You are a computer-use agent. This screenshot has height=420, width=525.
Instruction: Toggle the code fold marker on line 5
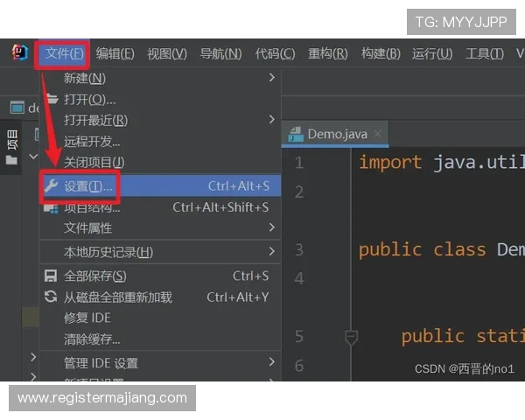click(351, 337)
